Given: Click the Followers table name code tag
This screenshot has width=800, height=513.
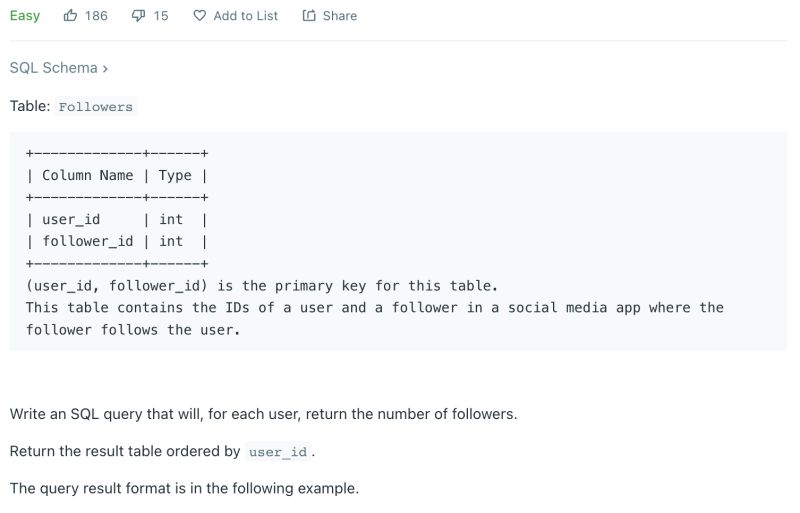Looking at the screenshot, I should point(95,107).
